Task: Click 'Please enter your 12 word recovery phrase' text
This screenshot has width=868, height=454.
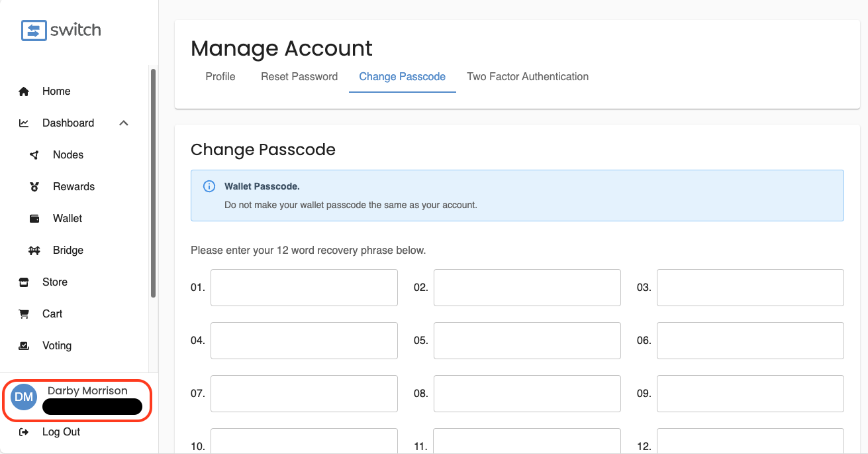Action: (x=308, y=251)
